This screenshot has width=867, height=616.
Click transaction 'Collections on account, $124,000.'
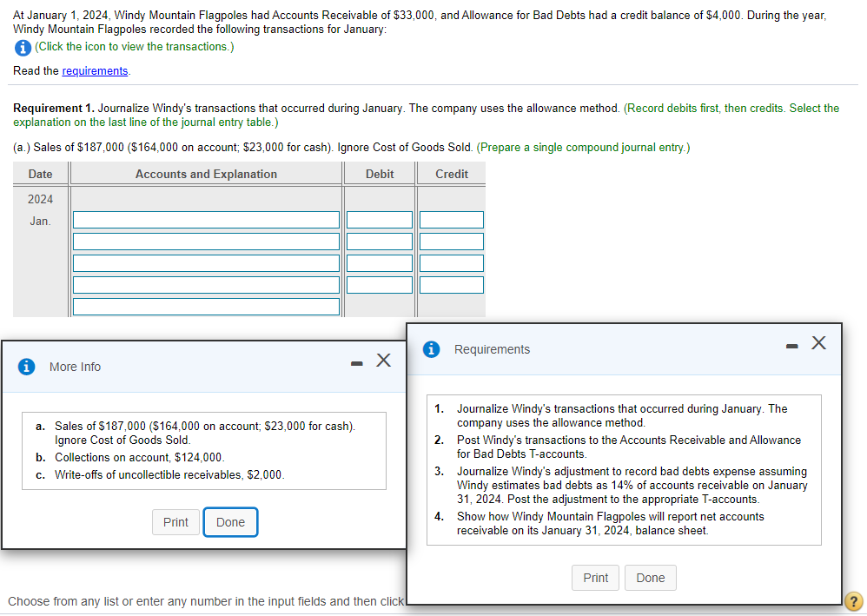pos(139,457)
